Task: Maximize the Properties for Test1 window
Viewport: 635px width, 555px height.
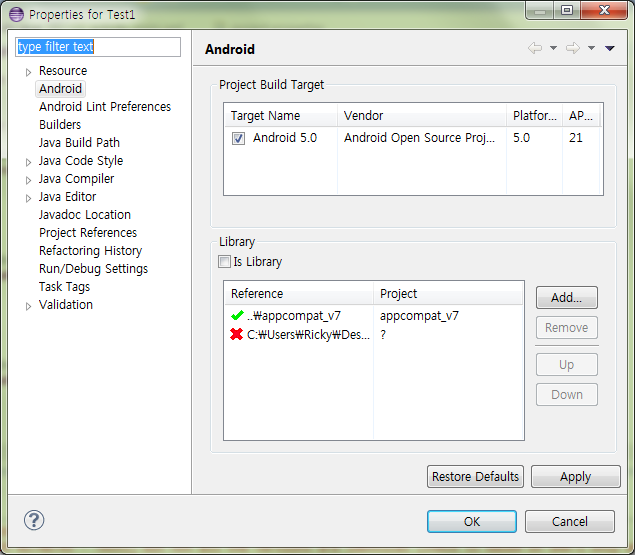Action: pyautogui.click(x=567, y=10)
